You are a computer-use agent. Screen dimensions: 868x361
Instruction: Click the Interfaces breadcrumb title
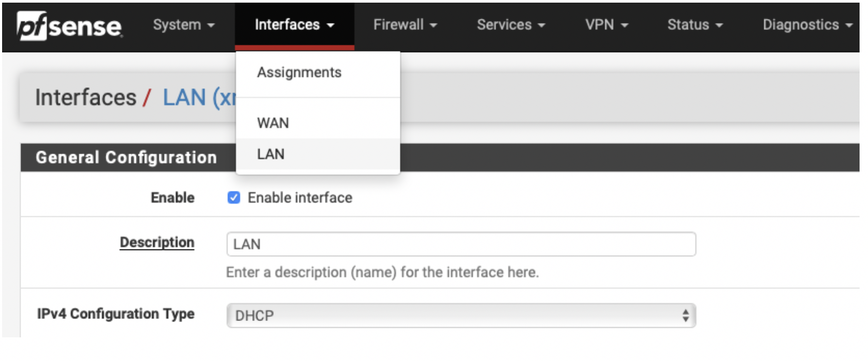(86, 98)
